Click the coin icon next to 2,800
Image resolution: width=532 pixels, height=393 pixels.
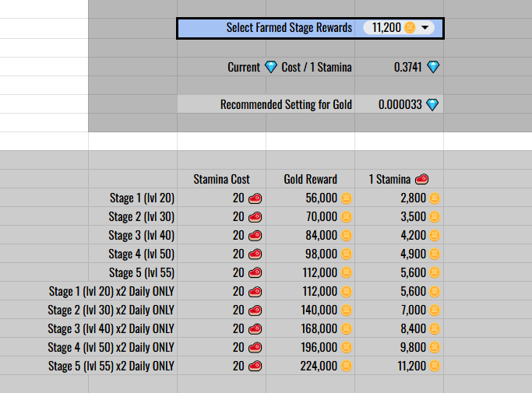(x=435, y=198)
